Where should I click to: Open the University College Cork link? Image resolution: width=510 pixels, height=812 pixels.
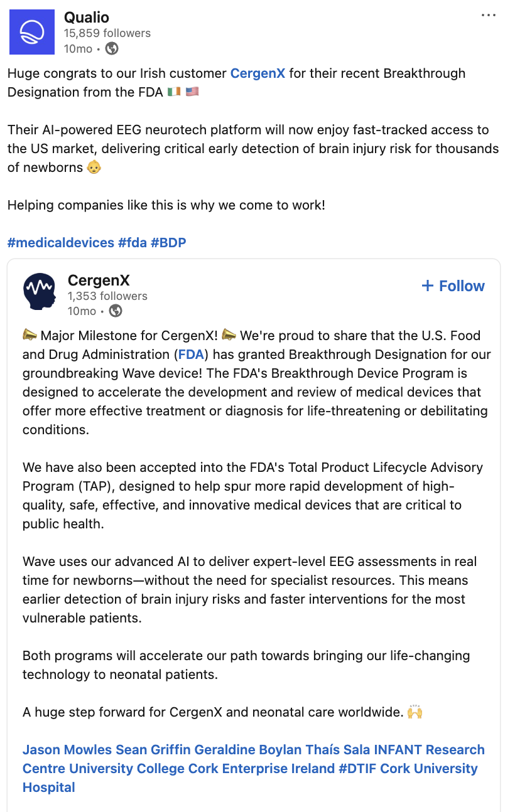[144, 769]
